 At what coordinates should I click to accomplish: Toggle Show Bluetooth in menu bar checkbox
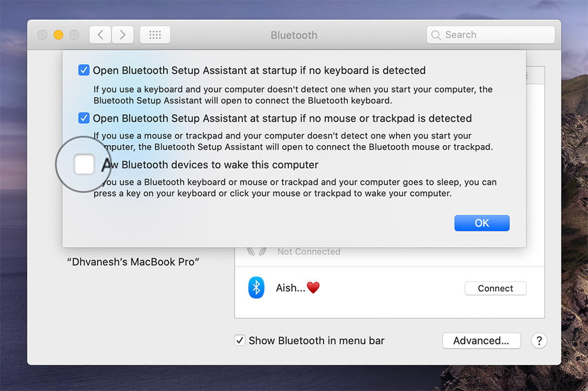[x=240, y=340]
